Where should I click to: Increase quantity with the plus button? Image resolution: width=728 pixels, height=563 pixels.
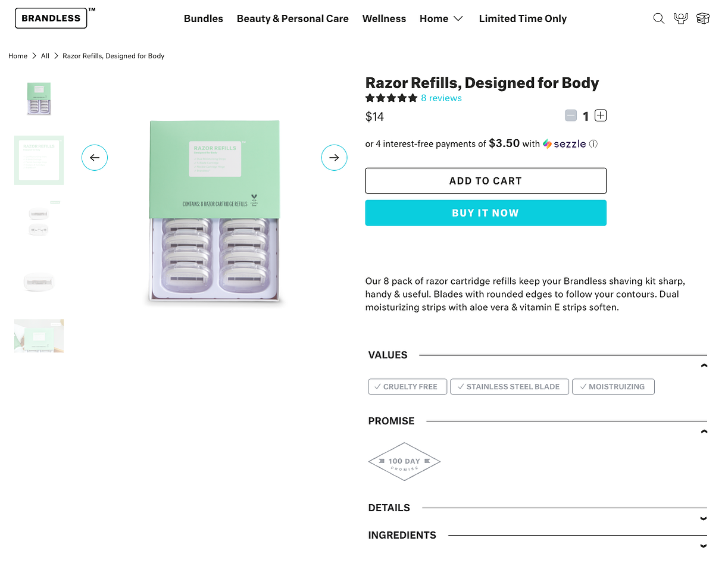click(x=601, y=115)
